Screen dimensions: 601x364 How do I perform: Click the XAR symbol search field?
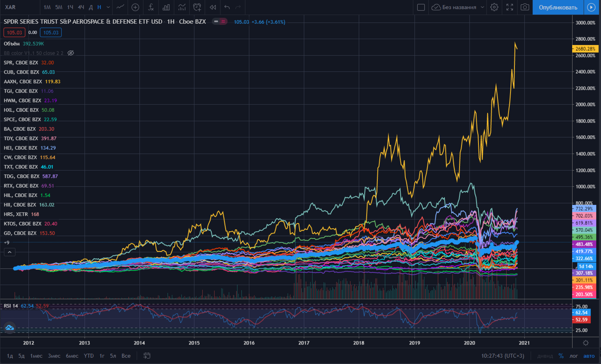pyautogui.click(x=20, y=7)
